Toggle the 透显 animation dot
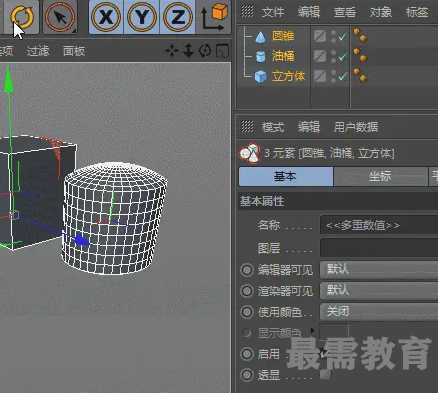This screenshot has height=393, width=438. (x=247, y=375)
